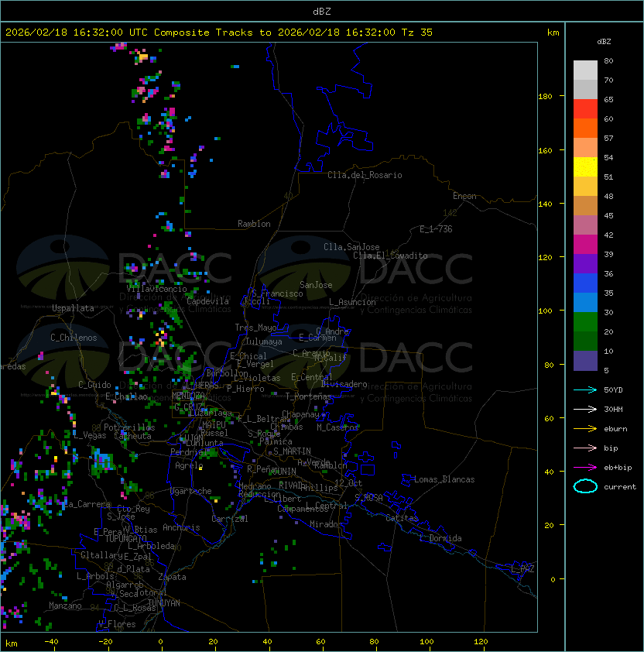The height and width of the screenshot is (652, 644).
Task: Click the 'Clla.SanJose' map label
Action: tap(351, 247)
